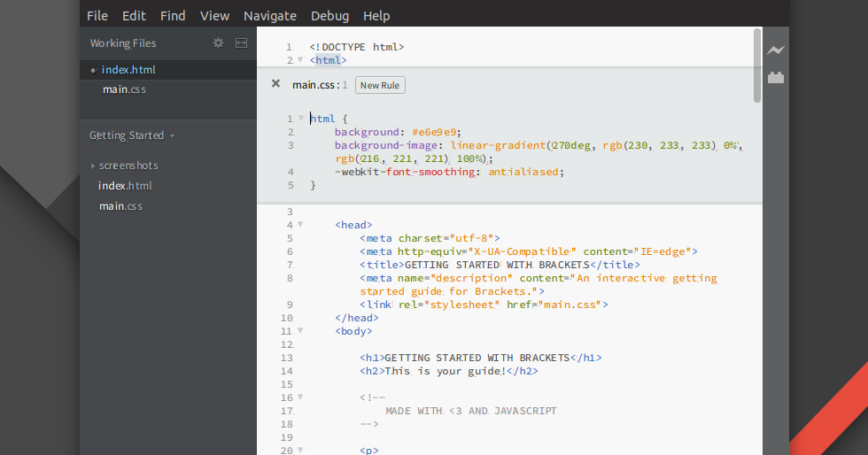Open the Navigate menu
The height and width of the screenshot is (455, 868).
(x=270, y=16)
